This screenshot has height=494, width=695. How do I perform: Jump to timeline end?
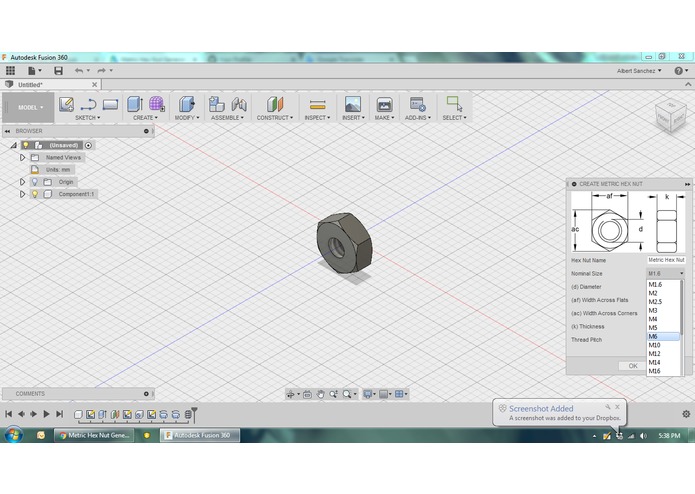59,414
